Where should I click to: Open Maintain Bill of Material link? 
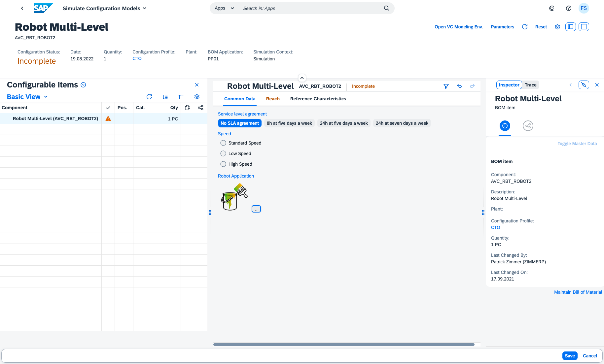(x=578, y=292)
